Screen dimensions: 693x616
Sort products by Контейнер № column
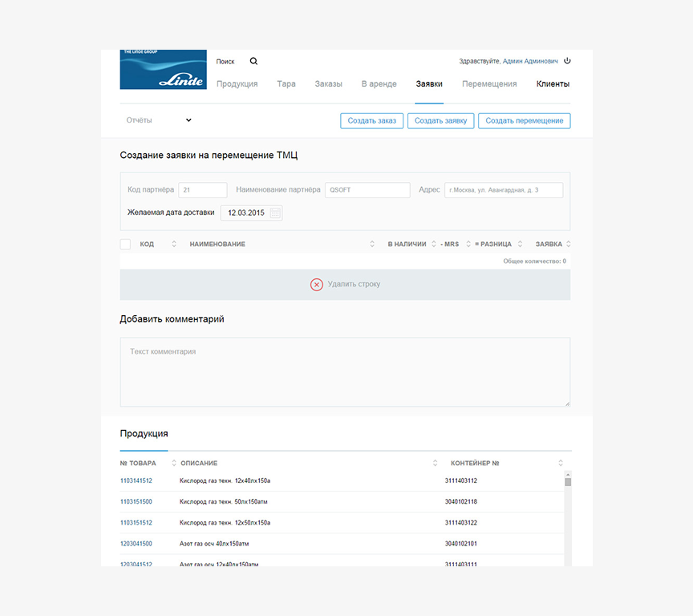[561, 463]
